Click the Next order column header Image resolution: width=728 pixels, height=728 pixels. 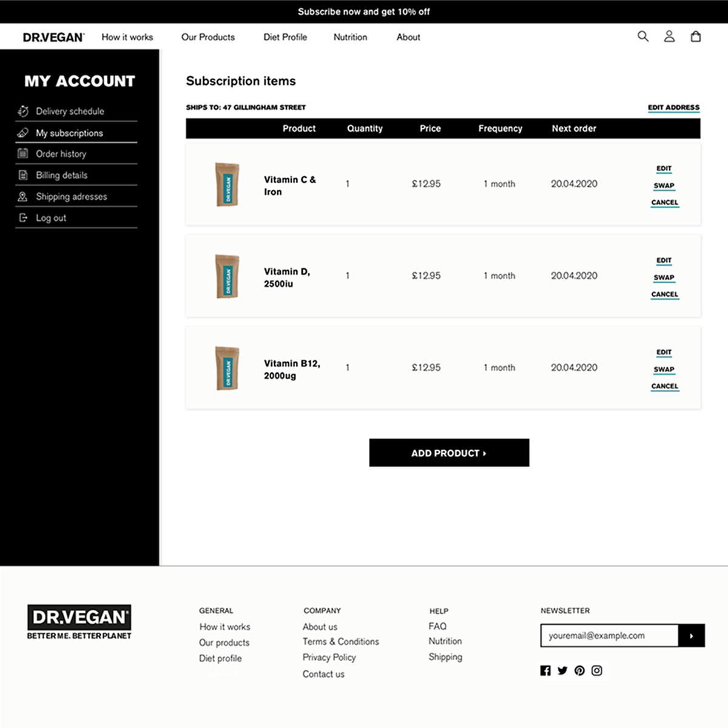[574, 129]
